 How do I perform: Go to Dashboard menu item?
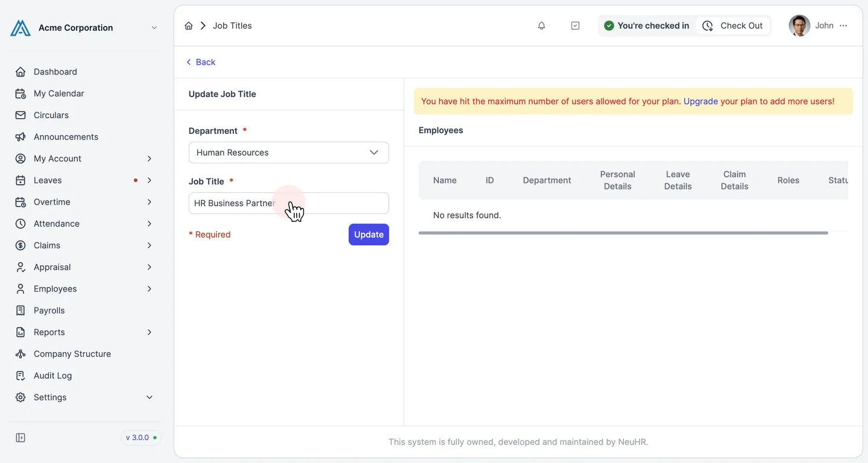84,72
